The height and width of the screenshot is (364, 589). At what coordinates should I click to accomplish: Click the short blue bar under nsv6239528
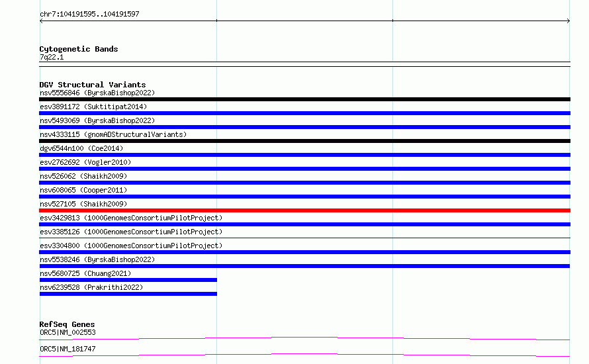point(128,294)
